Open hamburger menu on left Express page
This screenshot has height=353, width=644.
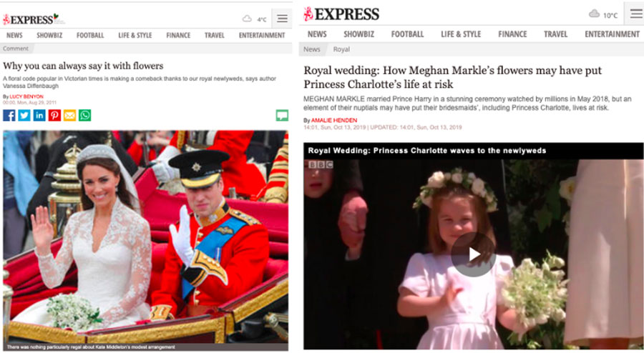coord(282,19)
